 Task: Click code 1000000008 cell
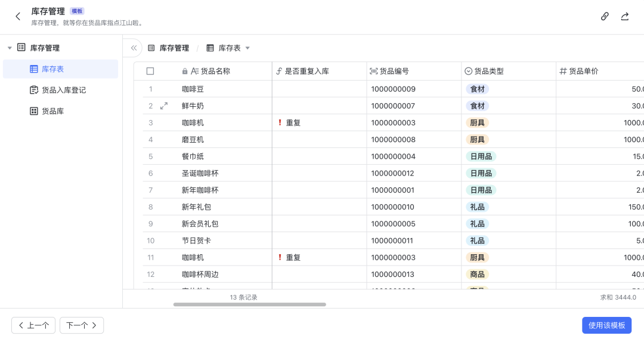[414, 140]
